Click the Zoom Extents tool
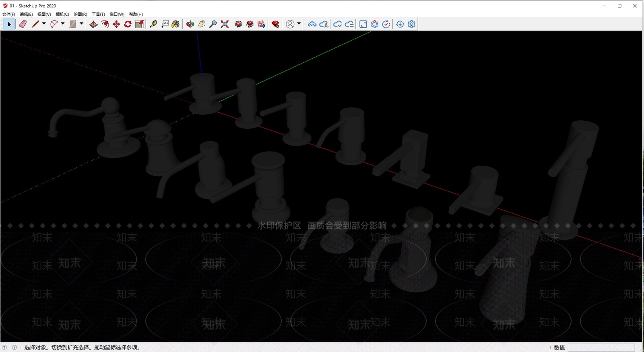 [x=225, y=24]
